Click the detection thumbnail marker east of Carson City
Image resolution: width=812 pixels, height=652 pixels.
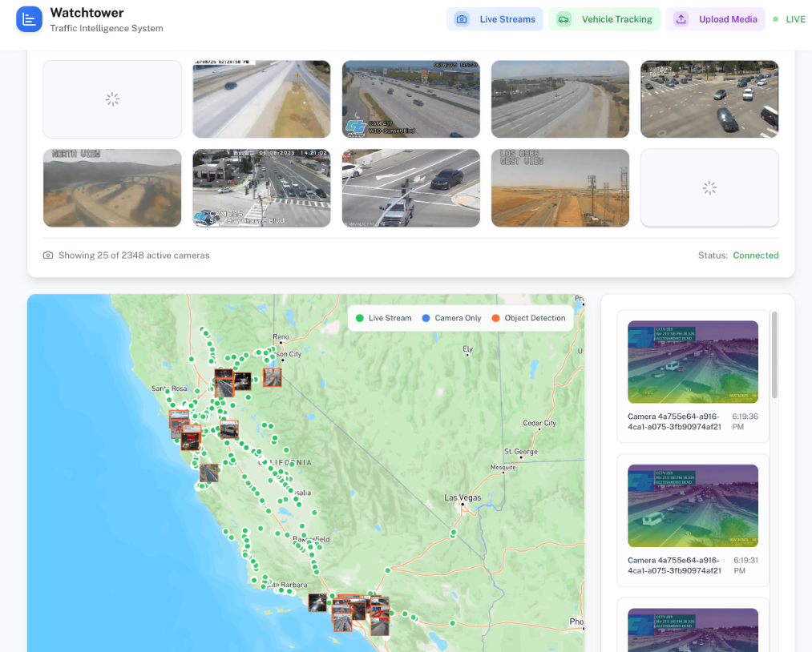click(273, 377)
